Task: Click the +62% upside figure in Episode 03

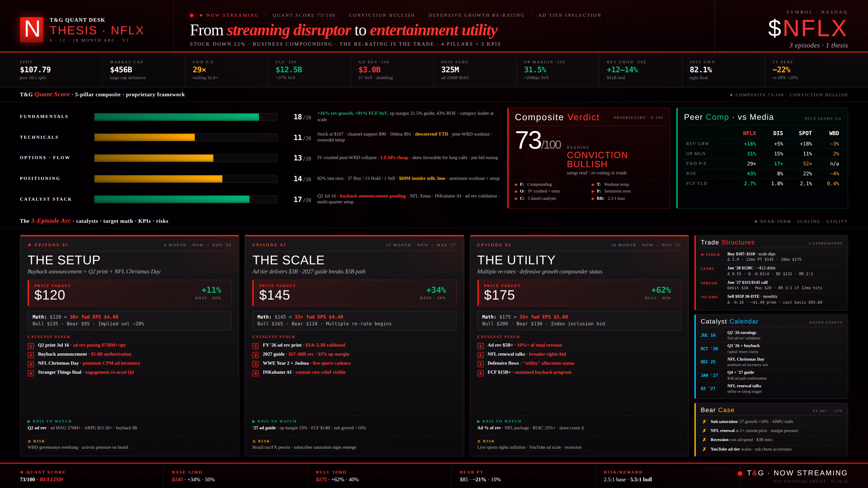Action: [661, 290]
